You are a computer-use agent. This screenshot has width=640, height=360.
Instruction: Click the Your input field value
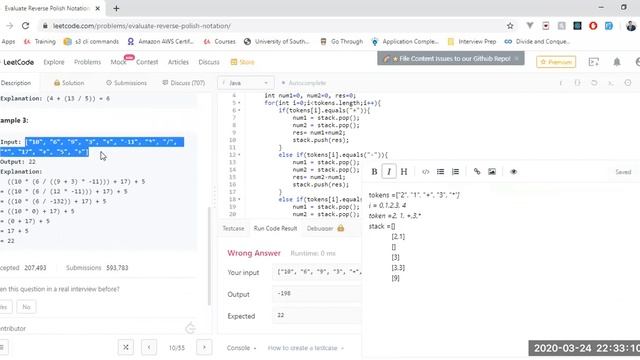317,272
